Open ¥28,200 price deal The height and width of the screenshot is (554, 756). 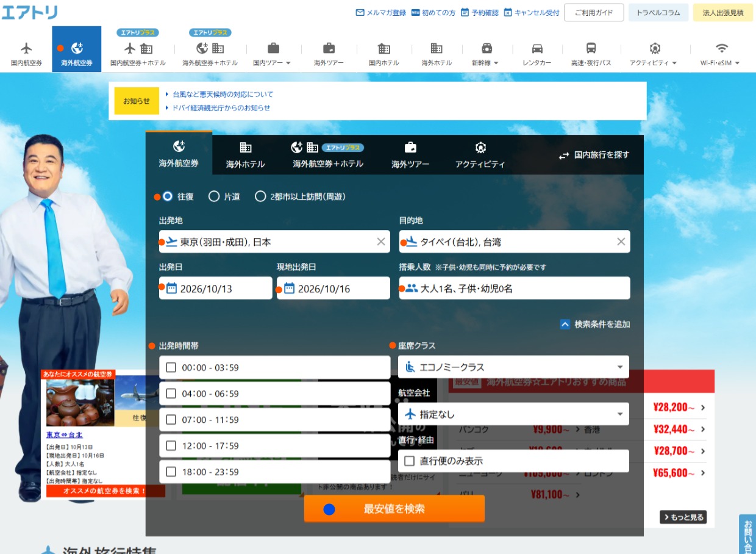coord(679,408)
